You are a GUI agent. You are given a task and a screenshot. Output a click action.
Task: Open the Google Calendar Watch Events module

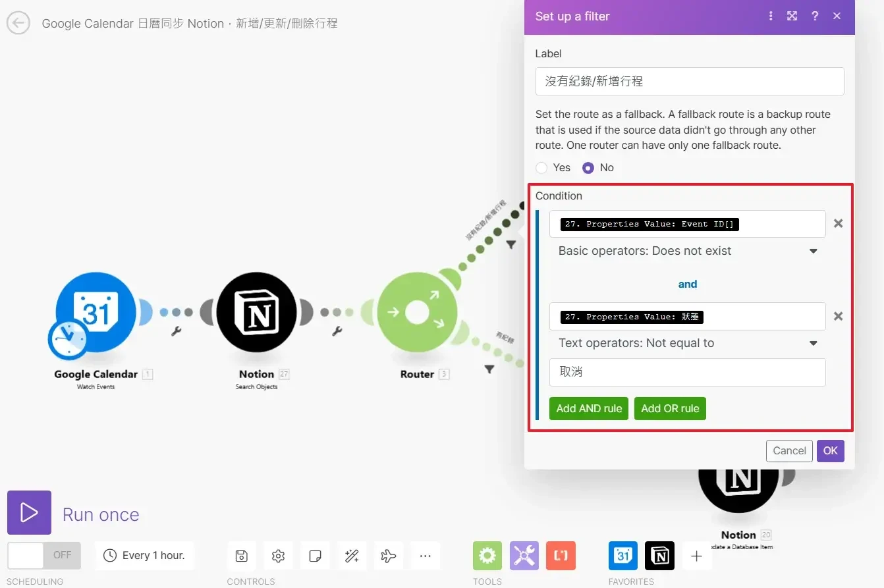point(96,312)
